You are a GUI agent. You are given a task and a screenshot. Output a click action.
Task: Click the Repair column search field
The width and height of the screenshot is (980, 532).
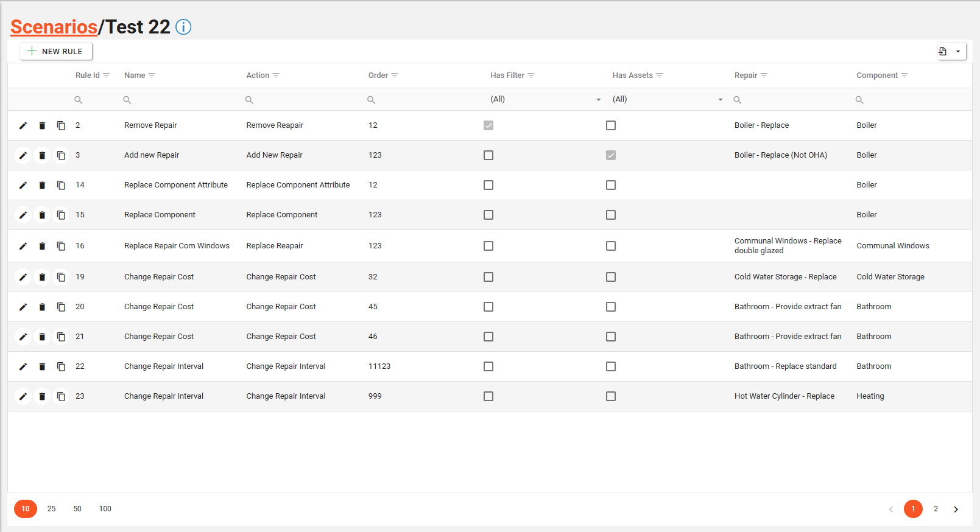(792, 99)
